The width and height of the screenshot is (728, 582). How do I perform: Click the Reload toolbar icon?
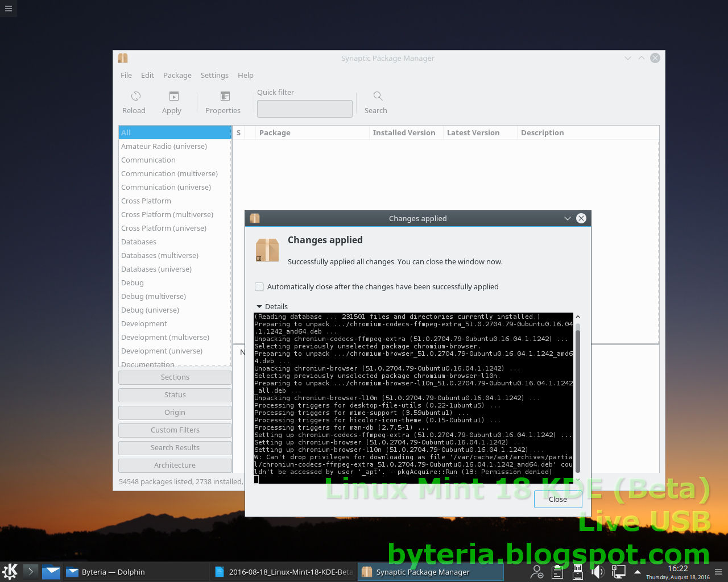click(136, 96)
